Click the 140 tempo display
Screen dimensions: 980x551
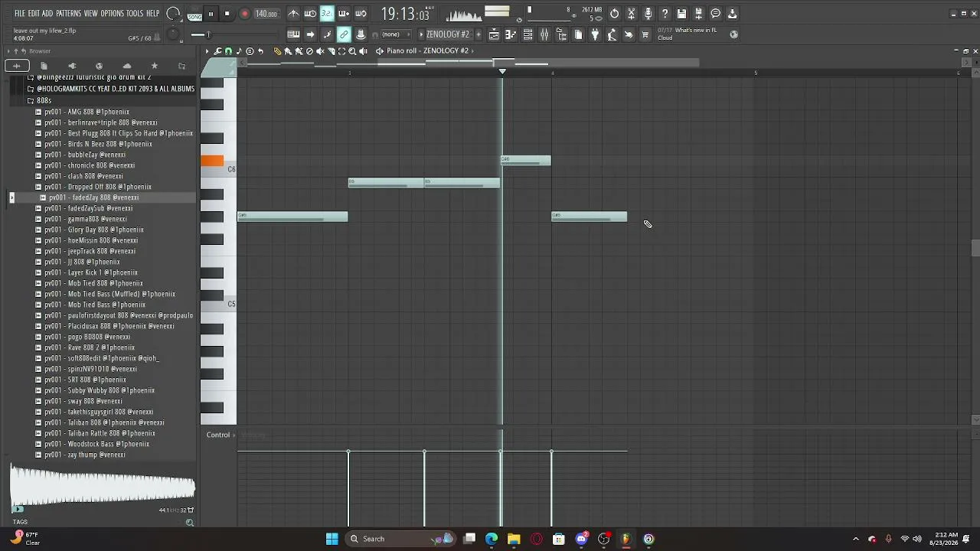tap(266, 14)
